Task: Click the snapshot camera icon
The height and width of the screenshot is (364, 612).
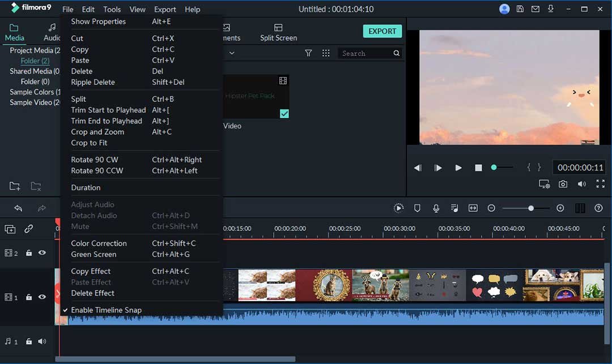Action: (x=563, y=184)
